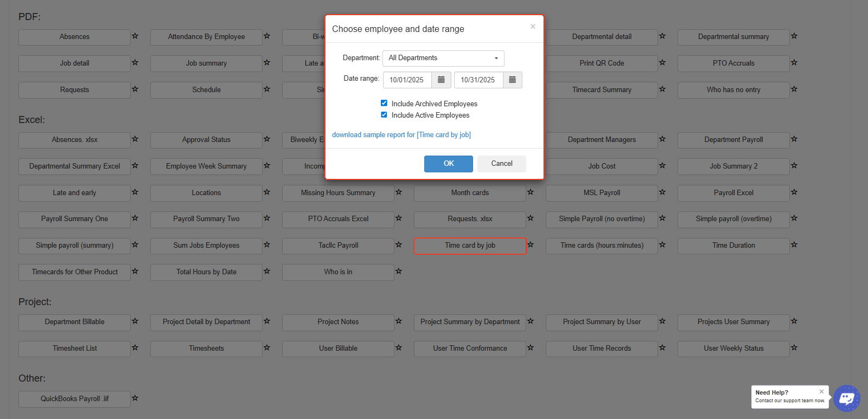Open calendar picker beside end date 10/31/2025

[x=512, y=80]
